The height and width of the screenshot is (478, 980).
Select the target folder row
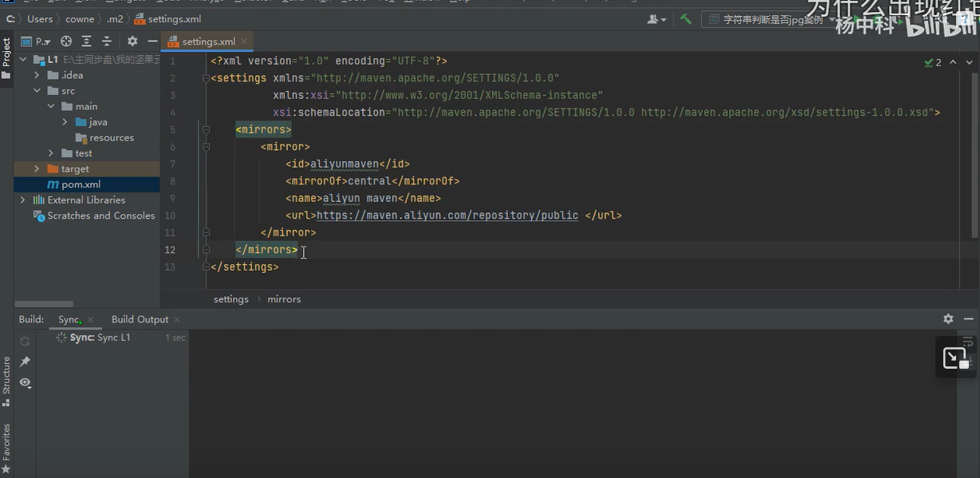(87, 169)
